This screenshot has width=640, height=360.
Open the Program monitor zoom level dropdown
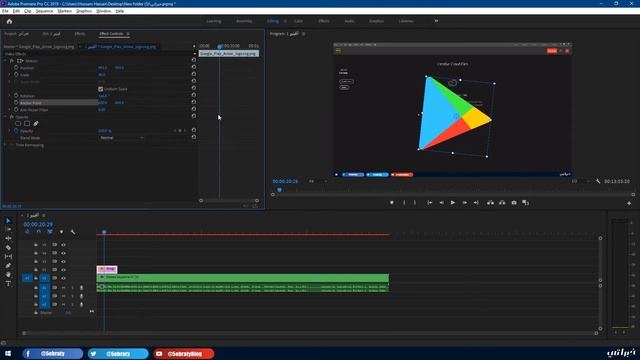(x=318, y=181)
